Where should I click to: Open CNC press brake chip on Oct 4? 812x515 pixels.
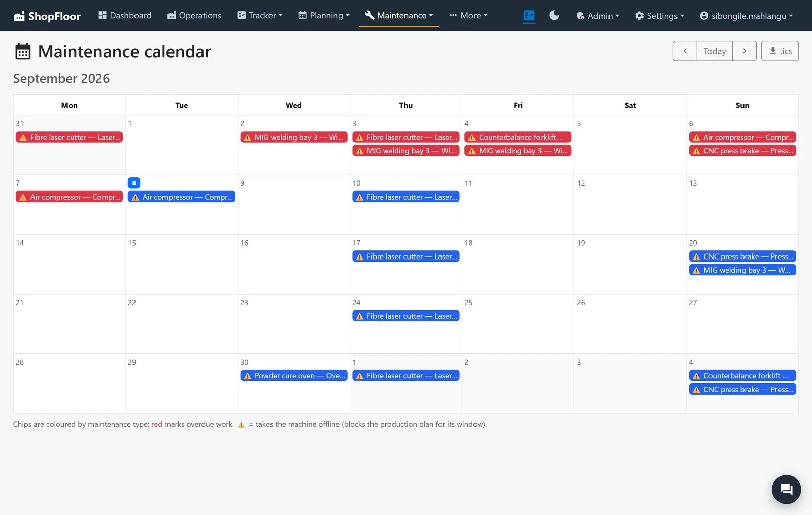click(x=742, y=390)
